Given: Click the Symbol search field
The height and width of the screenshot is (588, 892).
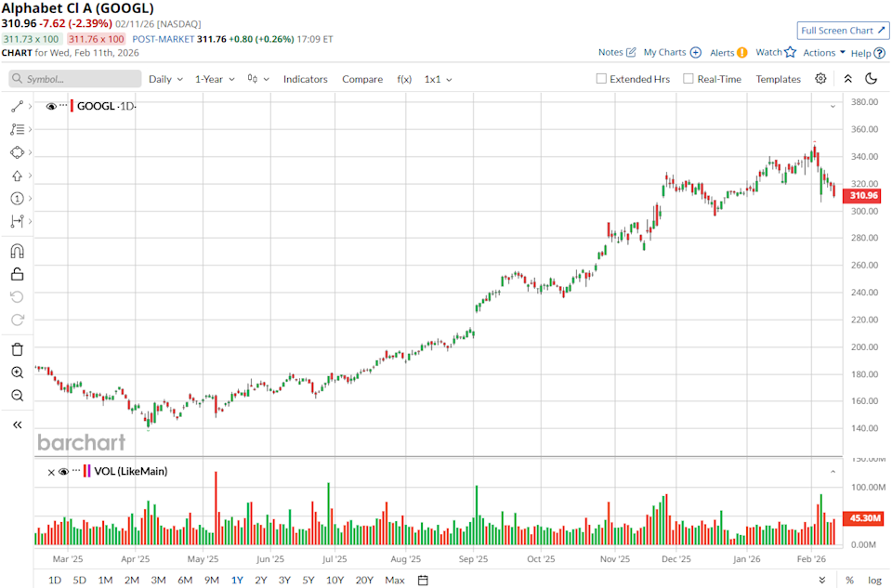Looking at the screenshot, I should point(74,79).
